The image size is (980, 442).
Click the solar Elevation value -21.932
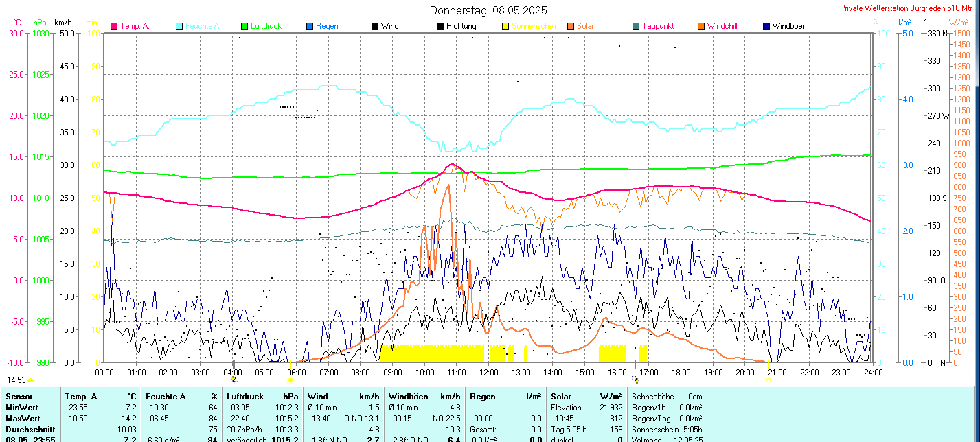pos(609,407)
